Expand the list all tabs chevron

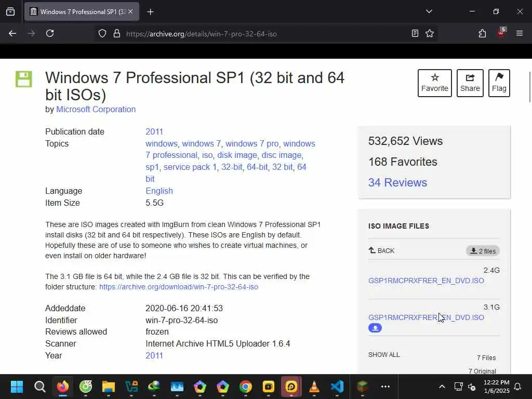[x=429, y=11]
